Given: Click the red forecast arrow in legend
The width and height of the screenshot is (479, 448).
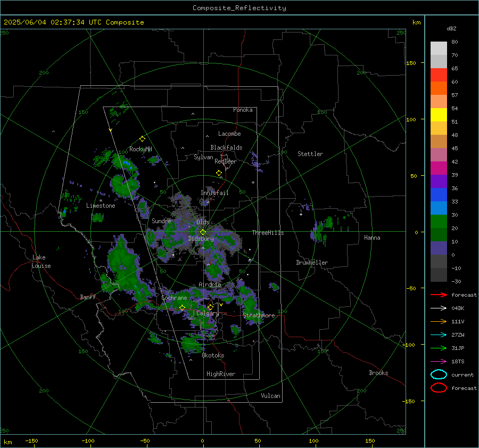Looking at the screenshot, I should 439,295.
